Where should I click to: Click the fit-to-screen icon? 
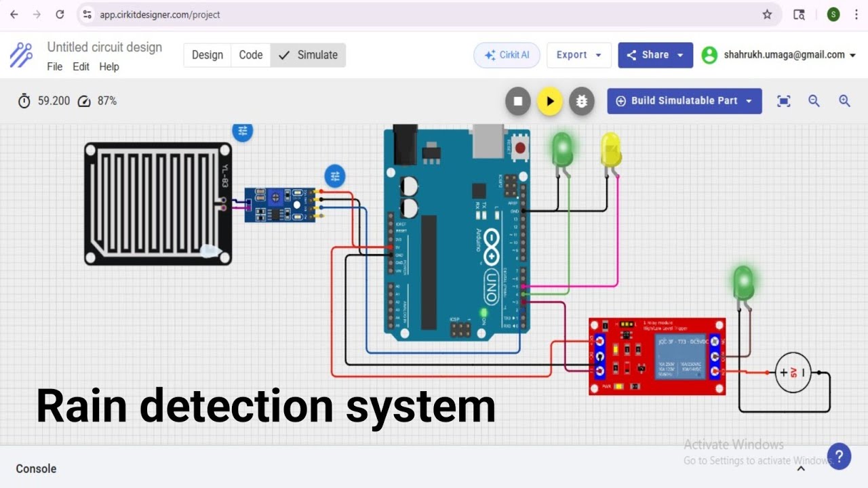pyautogui.click(x=784, y=101)
